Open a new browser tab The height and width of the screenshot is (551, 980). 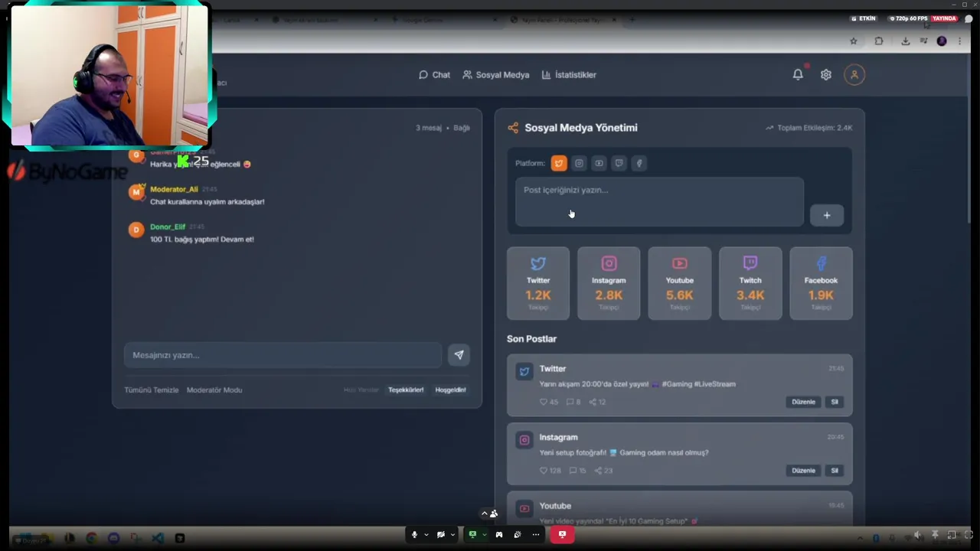(x=632, y=19)
